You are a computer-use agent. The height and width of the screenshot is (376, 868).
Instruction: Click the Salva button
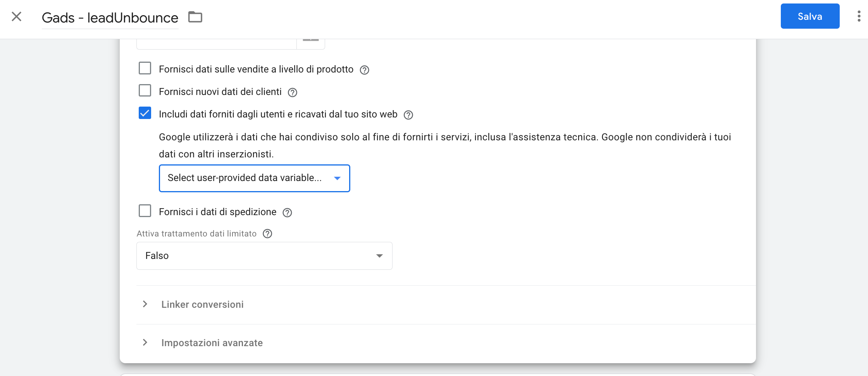[x=810, y=16]
